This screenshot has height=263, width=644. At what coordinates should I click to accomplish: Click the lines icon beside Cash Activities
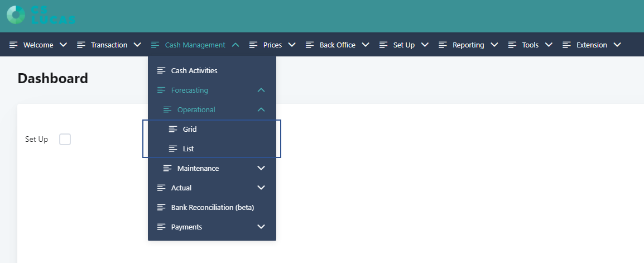tap(161, 71)
